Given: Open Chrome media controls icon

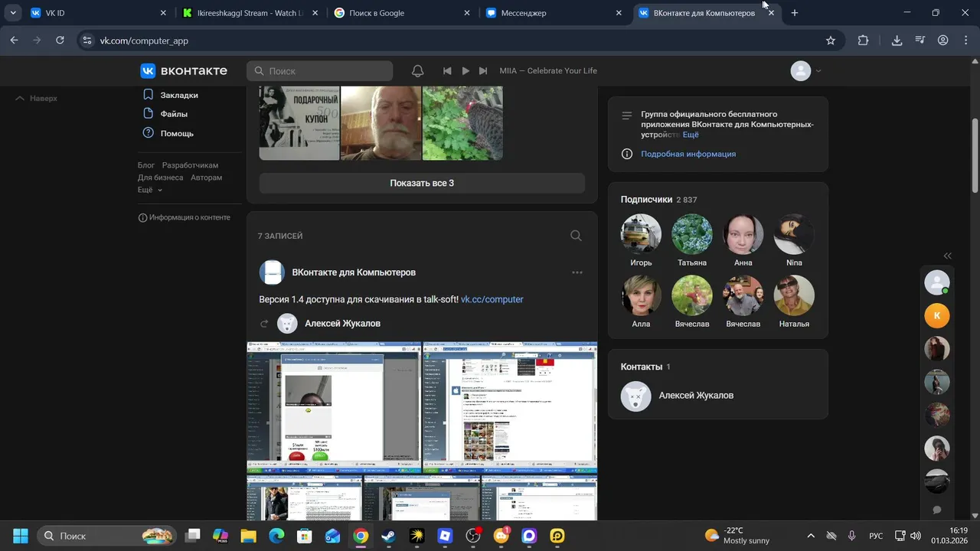Looking at the screenshot, I should [x=920, y=41].
